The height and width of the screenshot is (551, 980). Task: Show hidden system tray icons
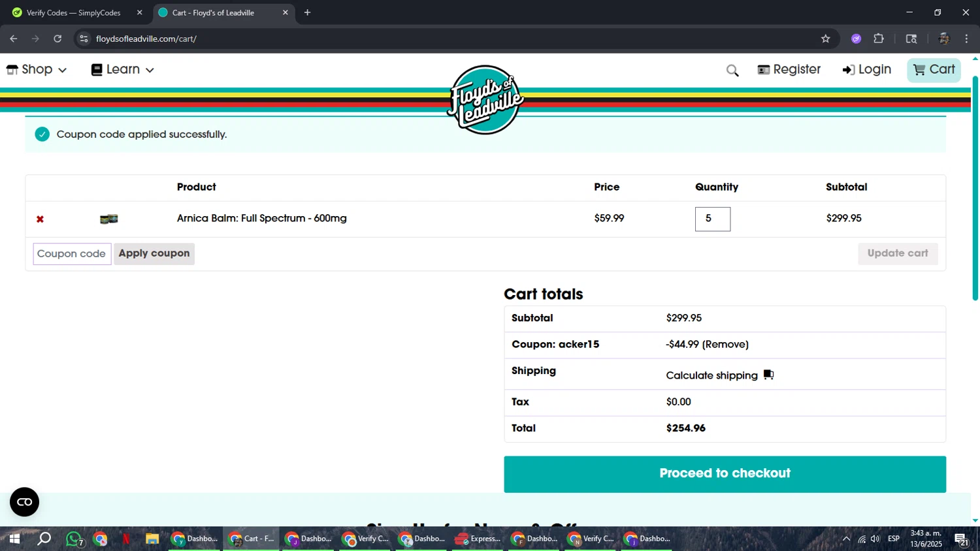pyautogui.click(x=846, y=539)
